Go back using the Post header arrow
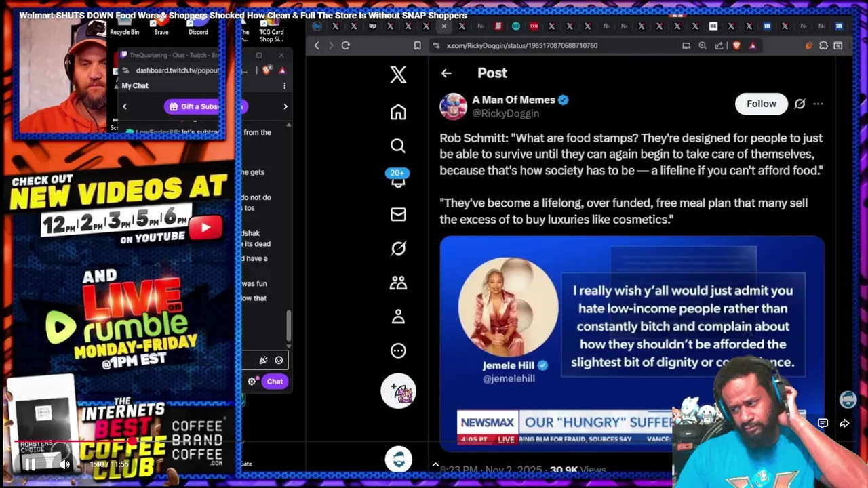Screen dimensions: 868x488 tap(446, 73)
